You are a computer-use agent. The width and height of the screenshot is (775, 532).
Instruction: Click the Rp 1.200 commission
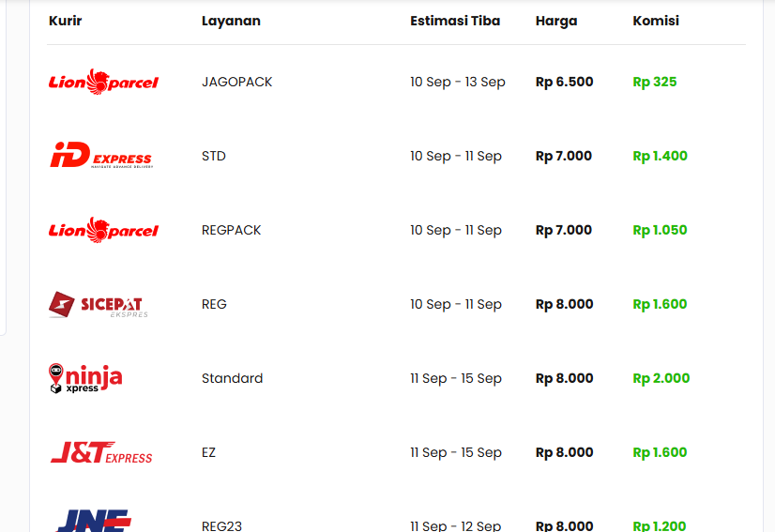coord(660,525)
